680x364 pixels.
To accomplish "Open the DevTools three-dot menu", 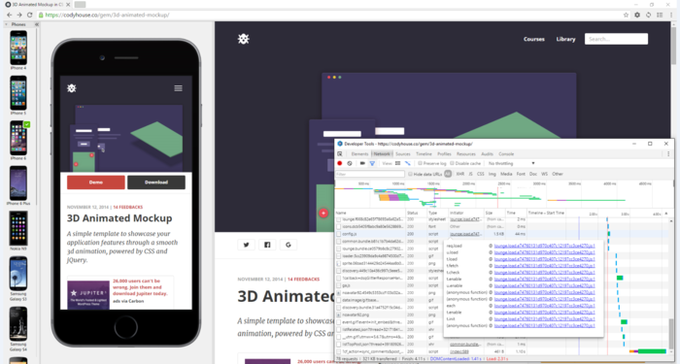I will pyautogui.click(x=668, y=154).
